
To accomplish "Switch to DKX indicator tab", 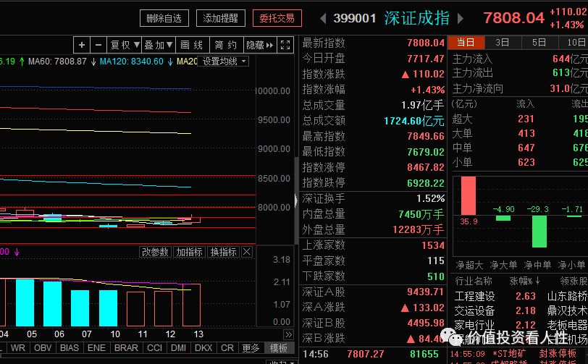I will point(203,348).
